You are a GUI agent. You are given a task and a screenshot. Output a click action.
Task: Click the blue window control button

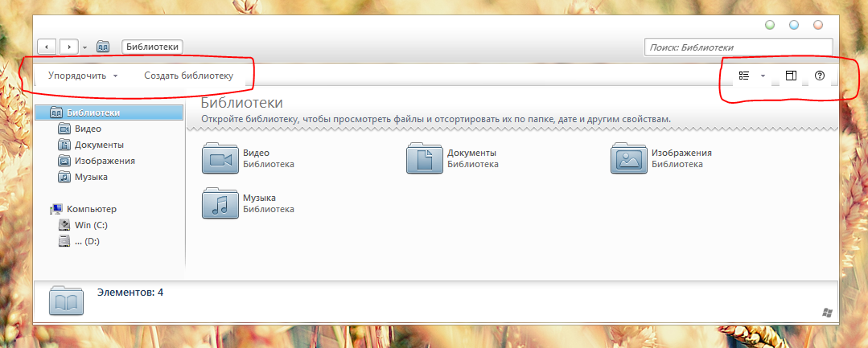click(794, 25)
